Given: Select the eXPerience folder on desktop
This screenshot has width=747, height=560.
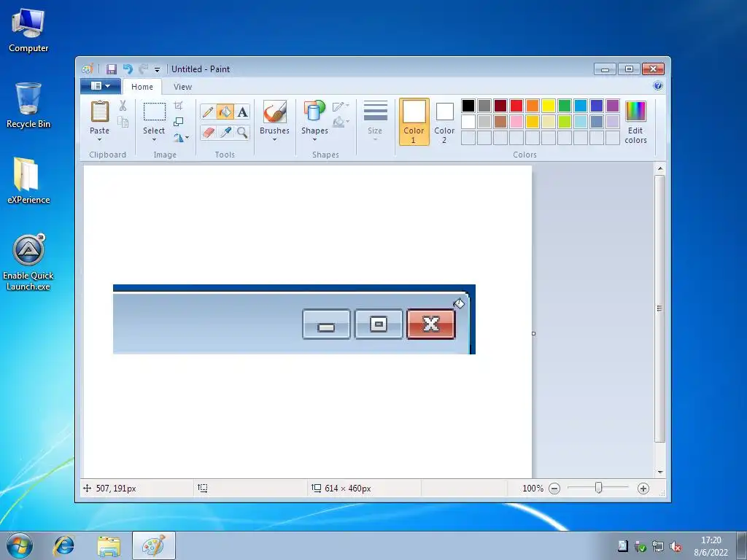Looking at the screenshot, I should coord(28,180).
